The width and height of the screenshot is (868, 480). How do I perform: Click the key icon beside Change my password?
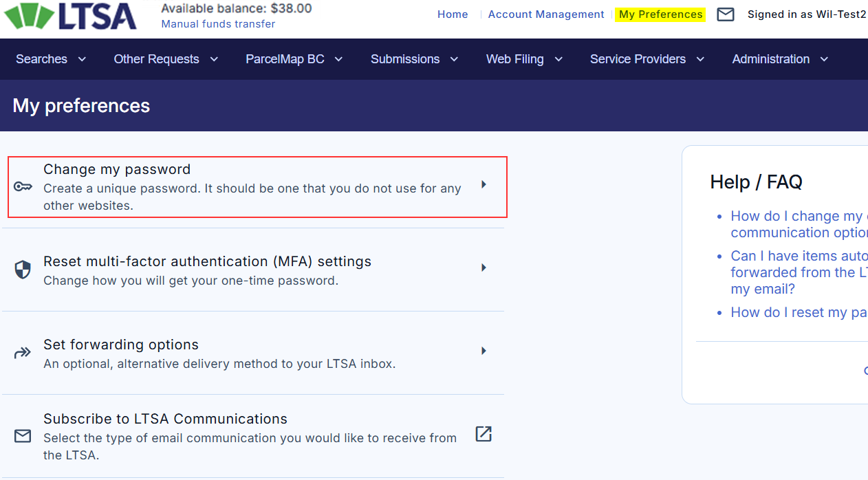tap(23, 187)
